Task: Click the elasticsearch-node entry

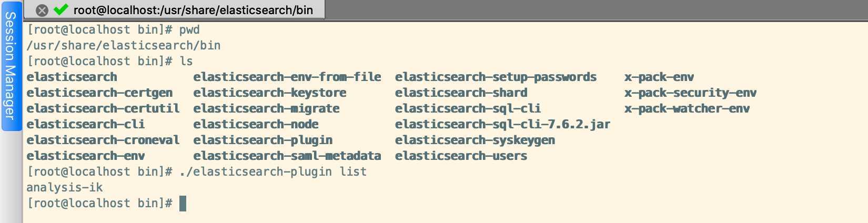Action: point(256,125)
